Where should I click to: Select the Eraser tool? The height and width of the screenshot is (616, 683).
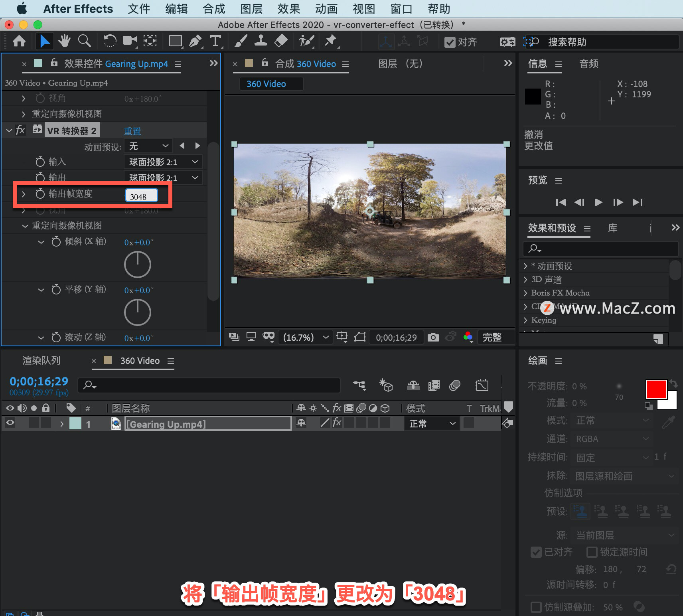[x=281, y=41]
